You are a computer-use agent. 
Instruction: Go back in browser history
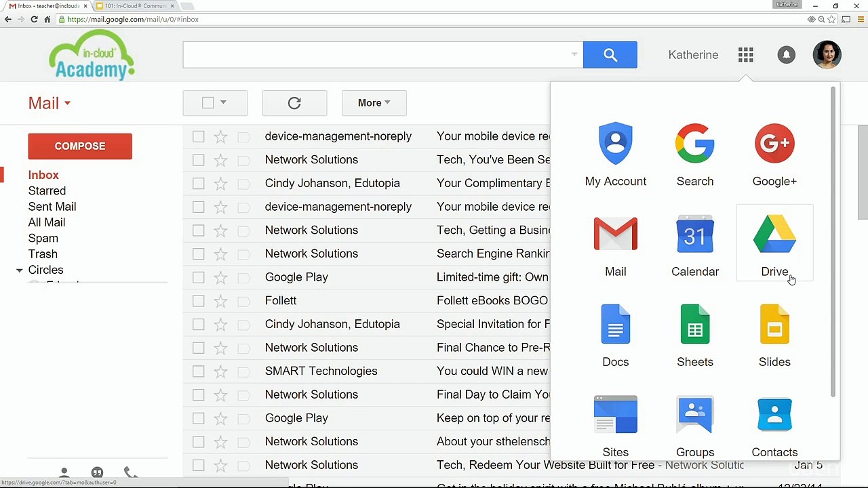[8, 20]
